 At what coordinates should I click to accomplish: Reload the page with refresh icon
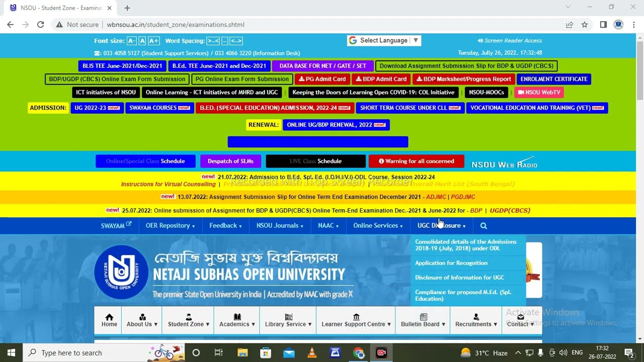click(40, 25)
